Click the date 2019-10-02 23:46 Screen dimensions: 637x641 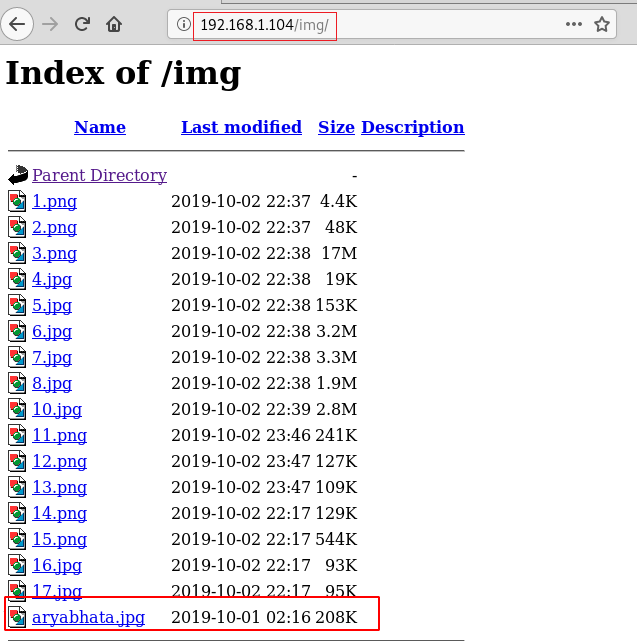[241, 435]
